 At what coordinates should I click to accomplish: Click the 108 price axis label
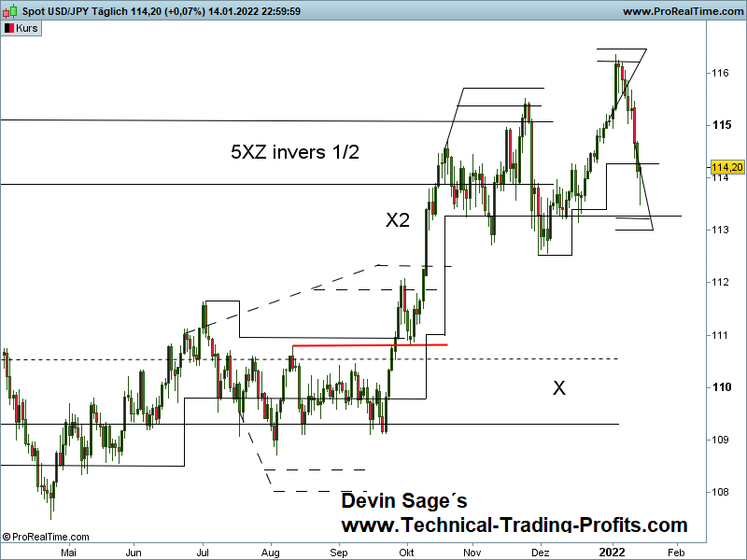(720, 492)
